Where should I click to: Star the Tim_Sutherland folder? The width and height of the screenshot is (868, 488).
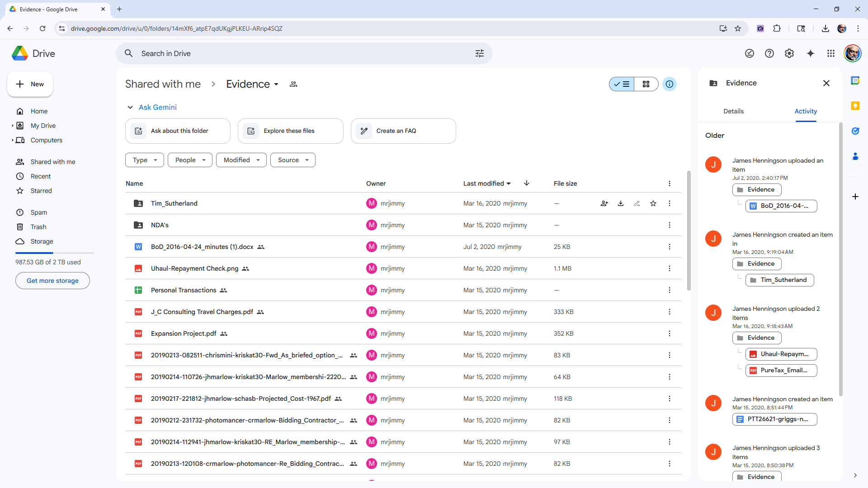pos(653,203)
